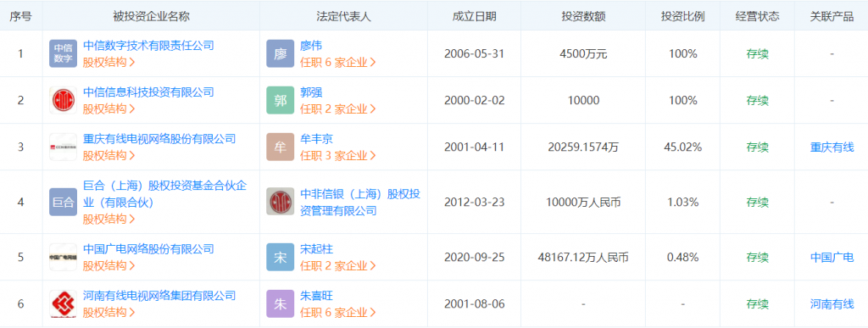This screenshot has width=868, height=328.
Task: Click the 巨合 company logo icon
Action: (63, 202)
